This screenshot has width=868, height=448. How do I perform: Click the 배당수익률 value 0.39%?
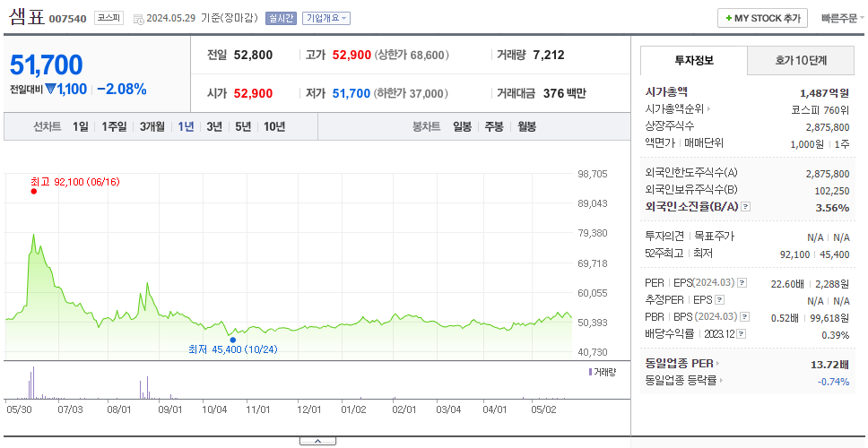pos(836,335)
